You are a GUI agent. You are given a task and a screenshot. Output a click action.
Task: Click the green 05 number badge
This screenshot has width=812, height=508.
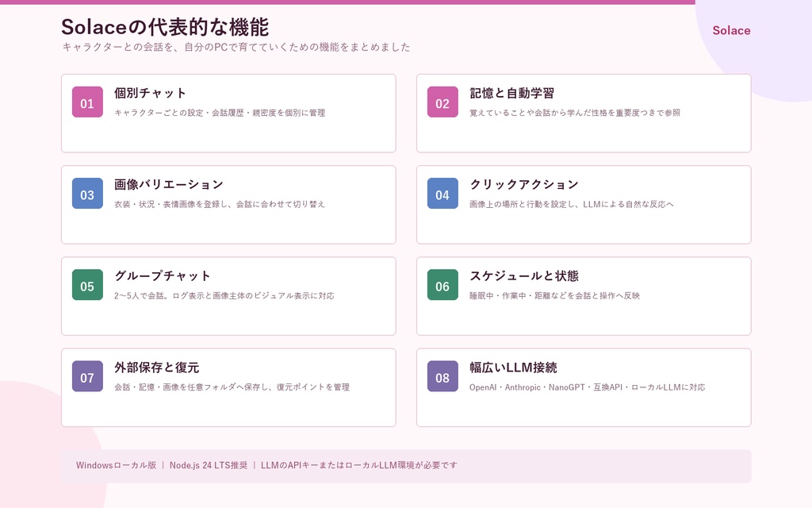pos(87,285)
